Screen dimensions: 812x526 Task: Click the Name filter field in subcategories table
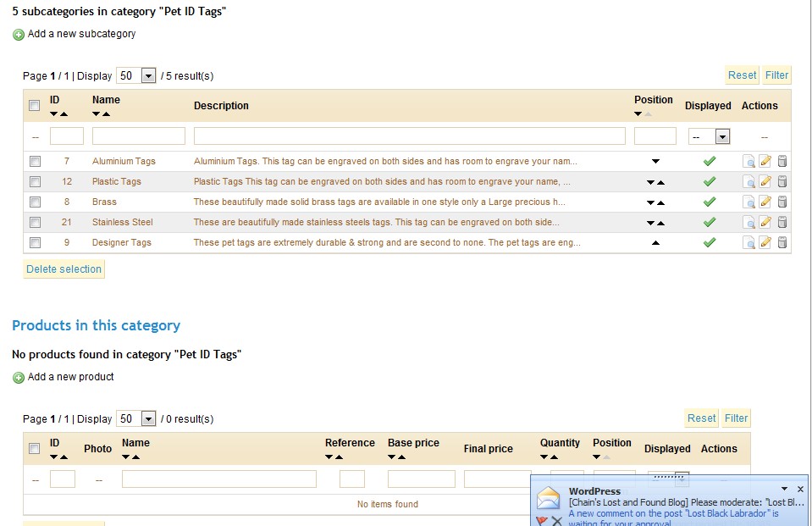[139, 136]
